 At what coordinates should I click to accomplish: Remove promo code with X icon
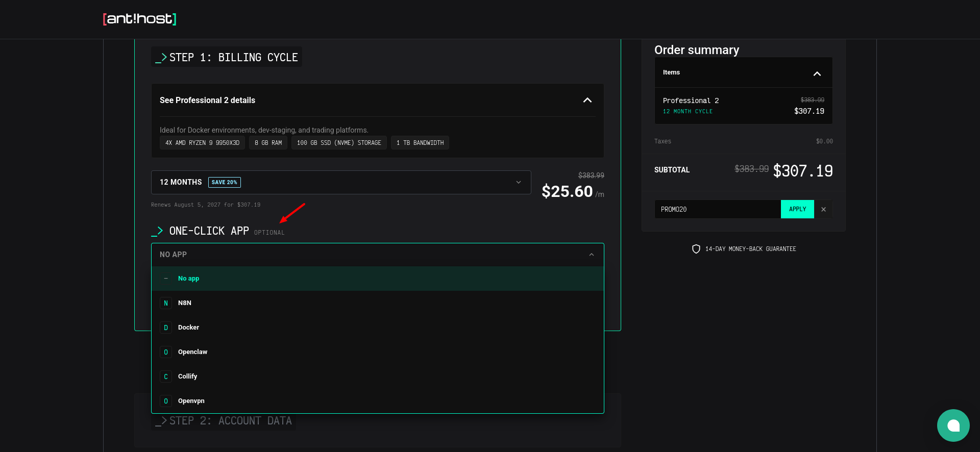(x=823, y=209)
